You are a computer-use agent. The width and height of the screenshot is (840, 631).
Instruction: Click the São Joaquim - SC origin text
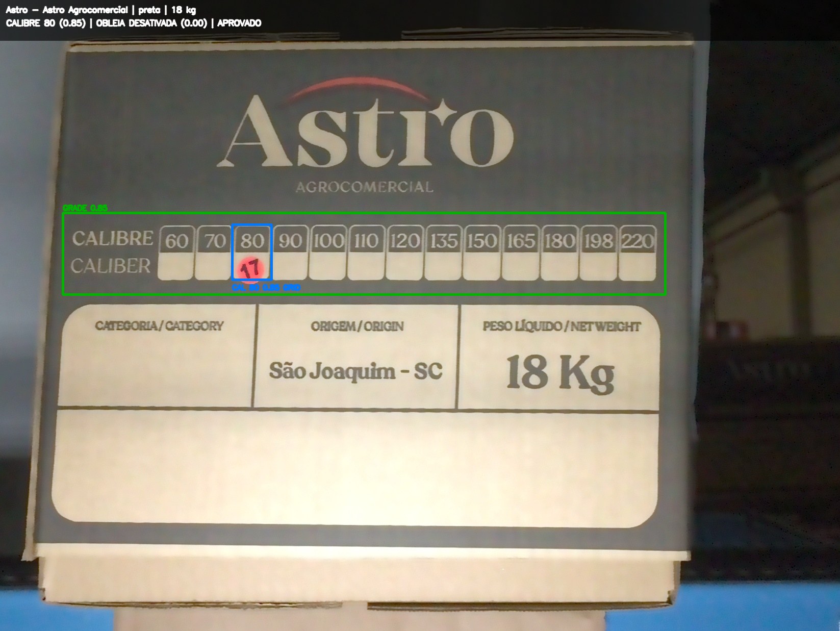(355, 371)
